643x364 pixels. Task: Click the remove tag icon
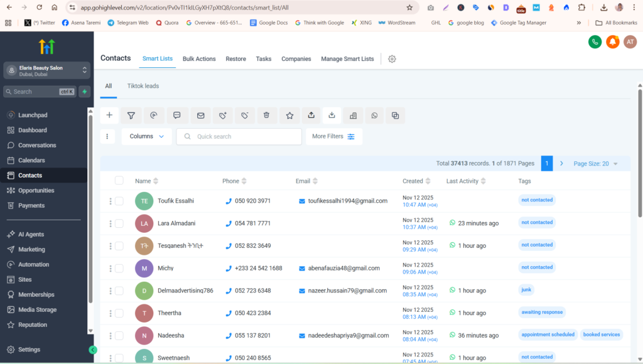245,115
